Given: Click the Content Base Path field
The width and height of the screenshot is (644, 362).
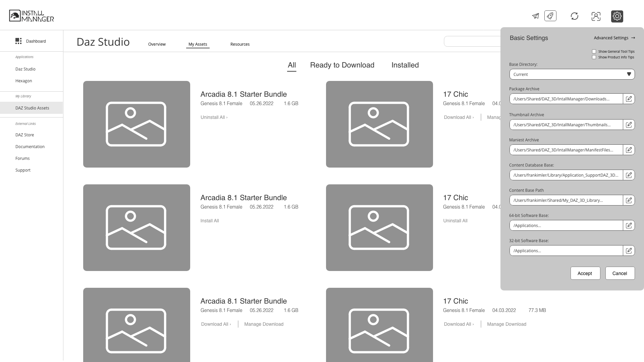Looking at the screenshot, I should [566, 200].
